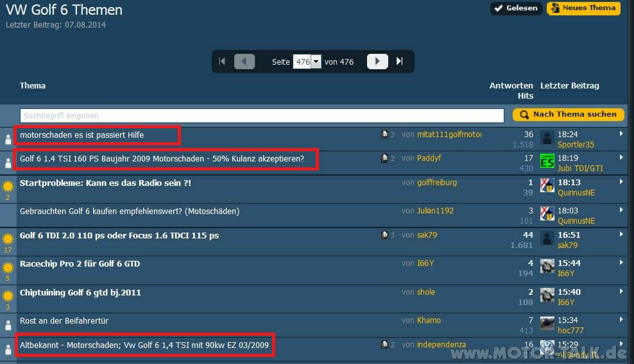The width and height of the screenshot is (634, 364).
Task: Go to next page with right arrow
Action: (x=377, y=62)
